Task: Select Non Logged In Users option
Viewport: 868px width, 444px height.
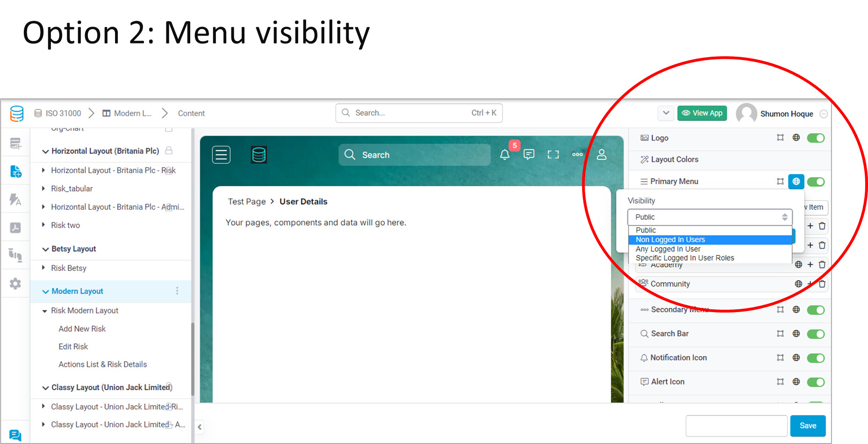Action: [710, 240]
